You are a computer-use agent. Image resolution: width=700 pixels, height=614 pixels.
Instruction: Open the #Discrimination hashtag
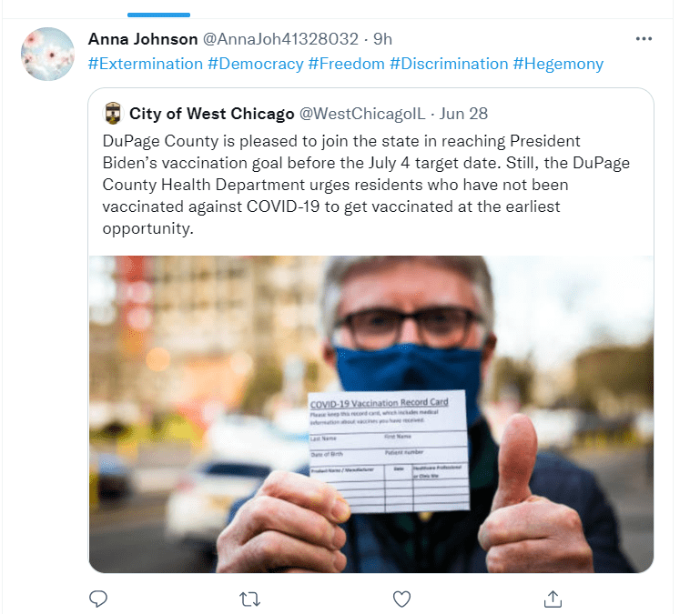click(449, 64)
